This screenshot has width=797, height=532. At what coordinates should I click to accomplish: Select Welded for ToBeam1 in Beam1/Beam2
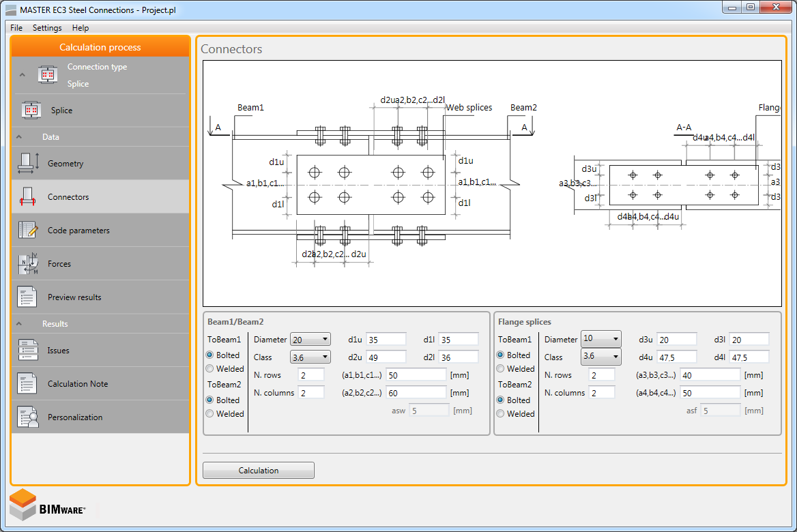(210, 369)
